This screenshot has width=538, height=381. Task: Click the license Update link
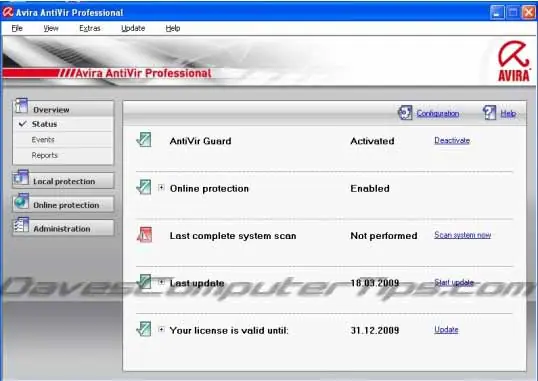pos(446,330)
